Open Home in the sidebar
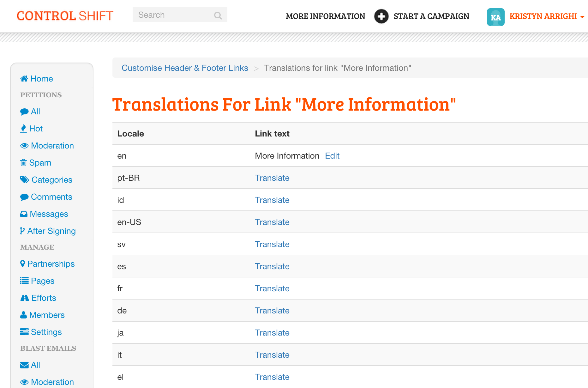The height and width of the screenshot is (388, 588). (41, 79)
